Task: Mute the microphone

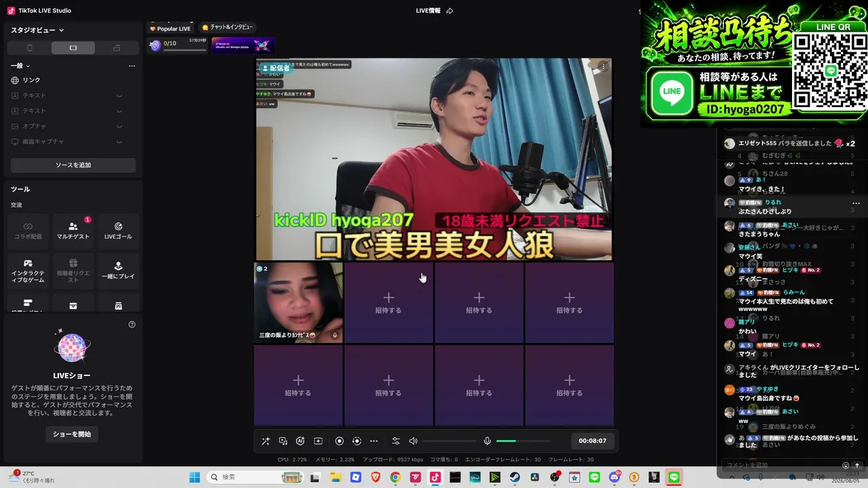Action: (x=487, y=441)
